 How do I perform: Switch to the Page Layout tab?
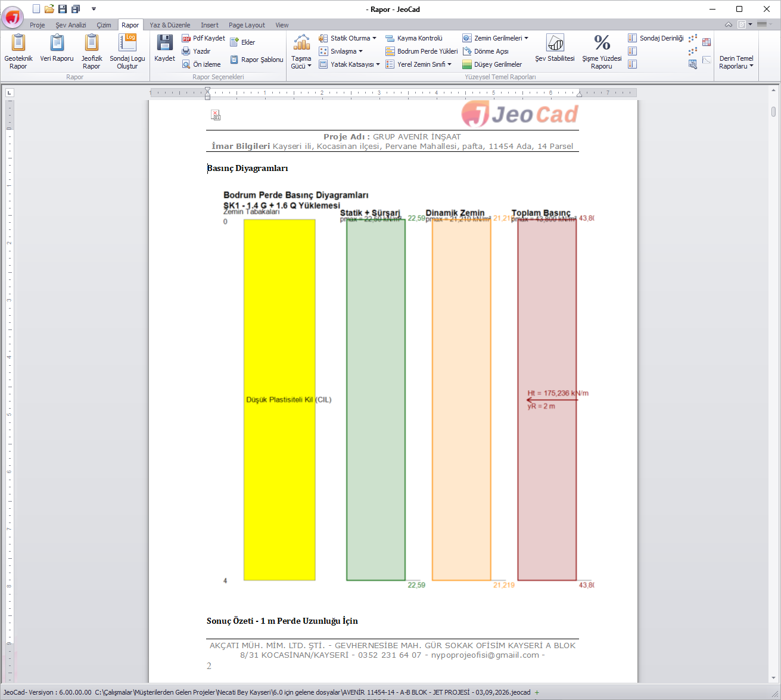pyautogui.click(x=247, y=25)
